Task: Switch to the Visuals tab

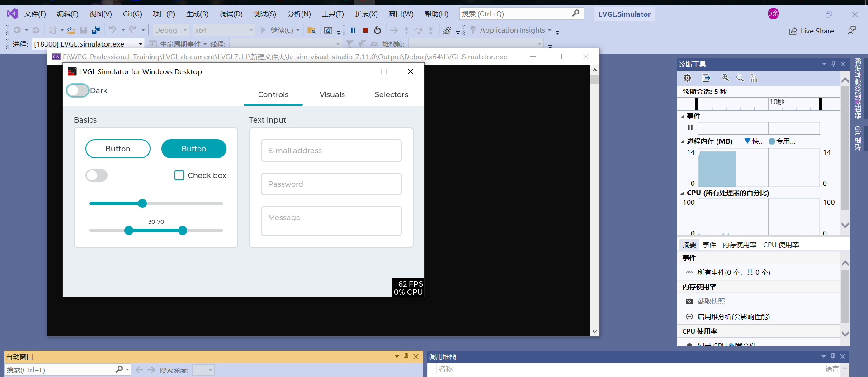Action: click(332, 94)
